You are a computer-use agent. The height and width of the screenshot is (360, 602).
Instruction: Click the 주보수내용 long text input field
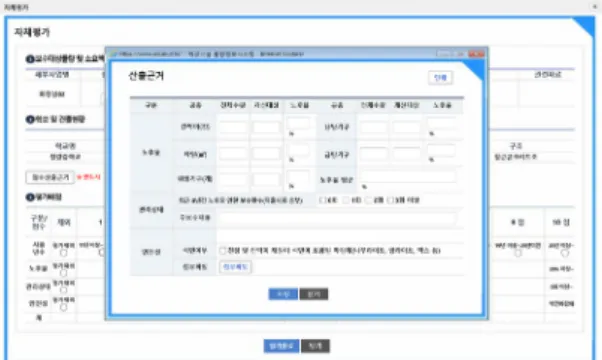click(x=337, y=218)
